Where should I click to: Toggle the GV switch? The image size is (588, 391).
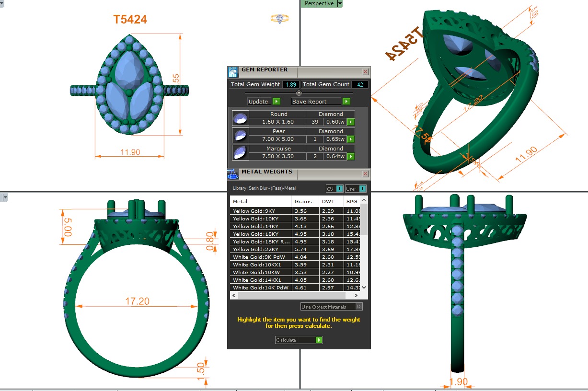[334, 189]
